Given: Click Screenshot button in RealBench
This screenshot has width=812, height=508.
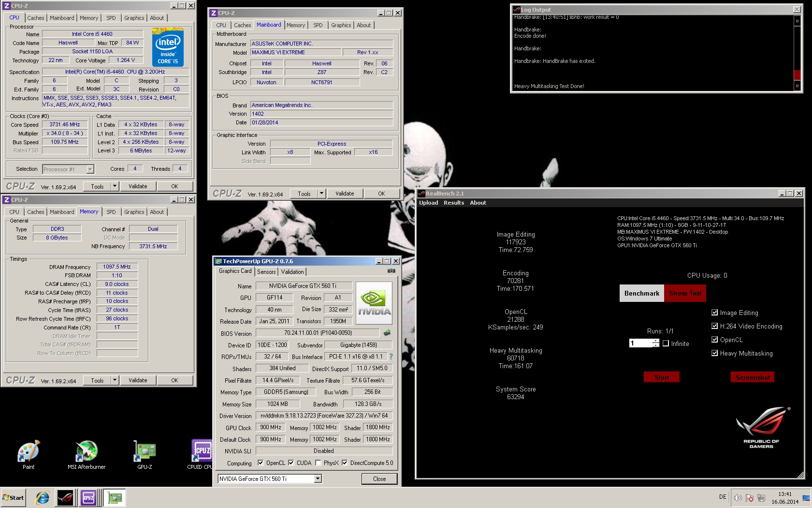Looking at the screenshot, I should point(752,377).
